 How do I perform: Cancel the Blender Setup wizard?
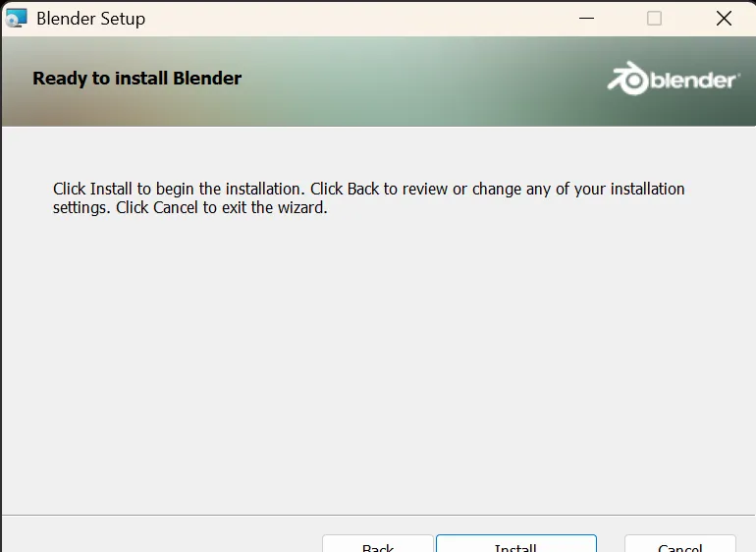pyautogui.click(x=679, y=543)
